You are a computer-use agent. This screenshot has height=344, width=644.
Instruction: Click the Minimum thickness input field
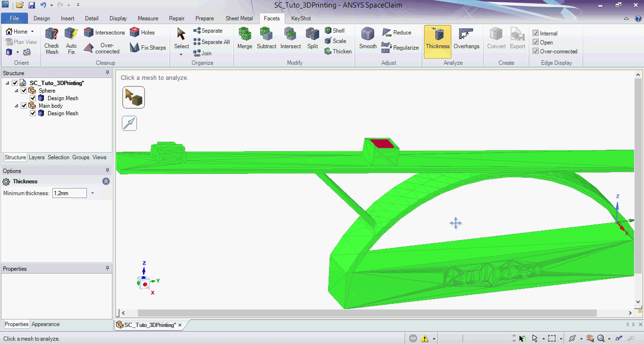click(x=69, y=193)
